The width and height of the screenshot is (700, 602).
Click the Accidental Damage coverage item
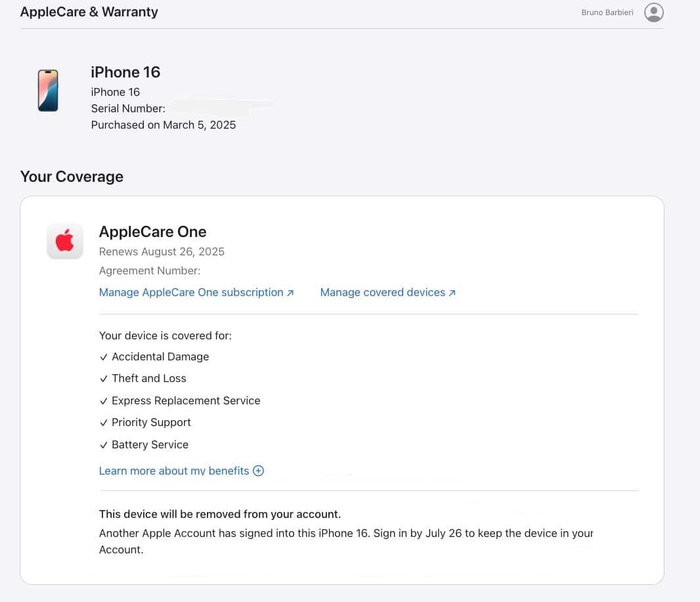(x=154, y=356)
